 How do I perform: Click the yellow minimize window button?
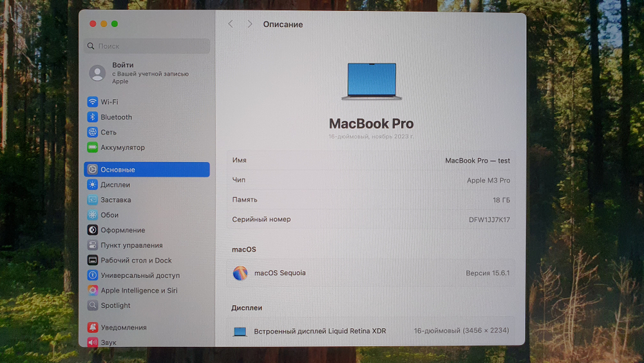click(104, 24)
